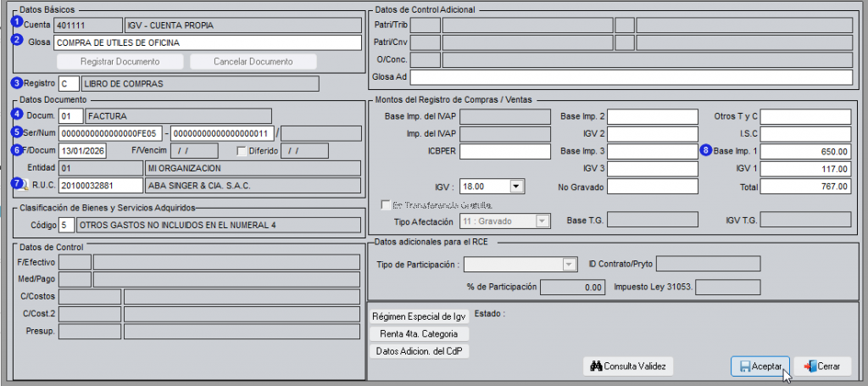Click the I.S.C amount field

[x=805, y=134]
